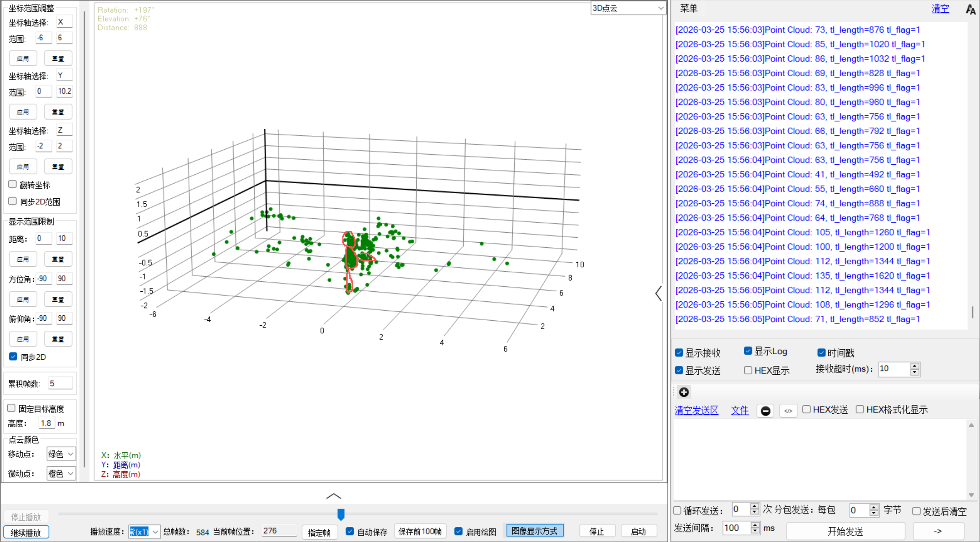Click the 文件 link
The image size is (980, 542).
(740, 410)
